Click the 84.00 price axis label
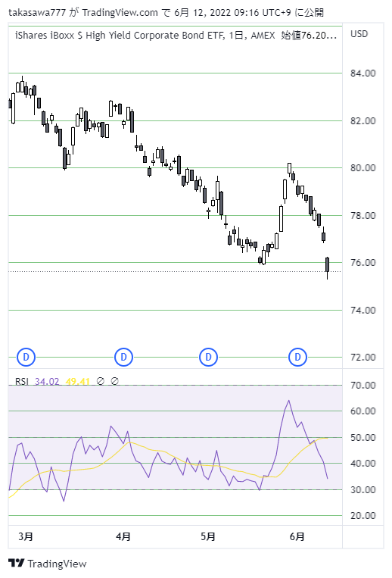This screenshot has height=578, width=392. pyautogui.click(x=363, y=73)
